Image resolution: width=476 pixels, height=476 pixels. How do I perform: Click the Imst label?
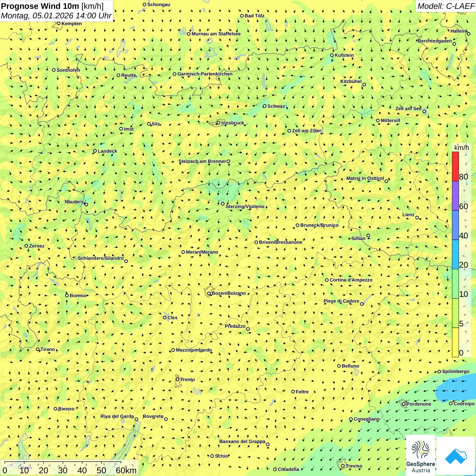tap(129, 129)
